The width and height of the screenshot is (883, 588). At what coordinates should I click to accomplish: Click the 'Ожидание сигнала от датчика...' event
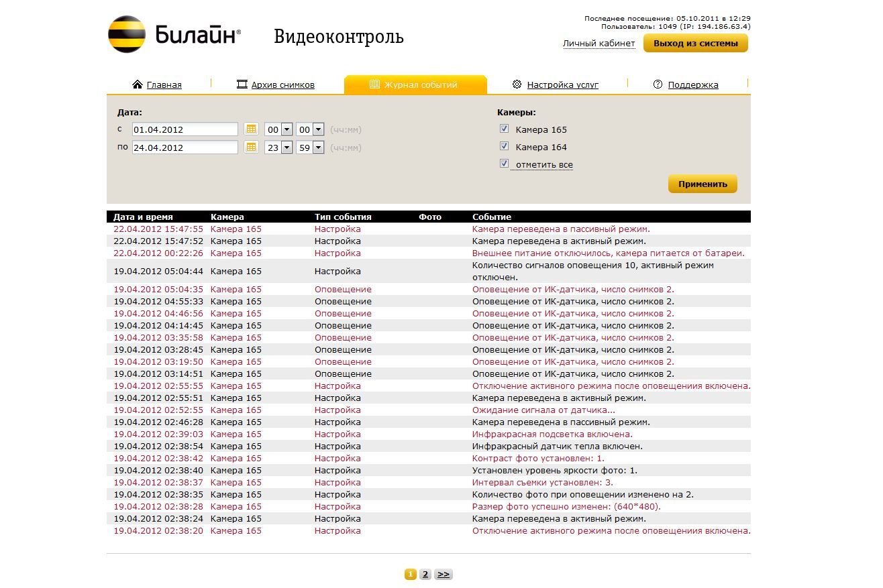(543, 410)
